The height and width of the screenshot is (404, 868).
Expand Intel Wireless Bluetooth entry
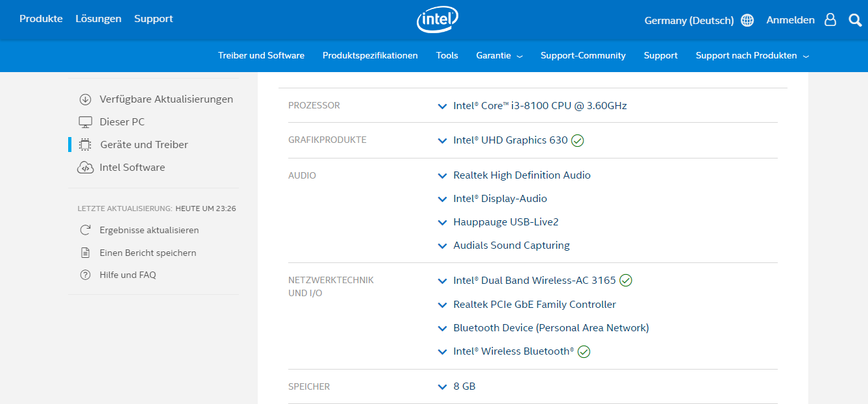coord(442,351)
